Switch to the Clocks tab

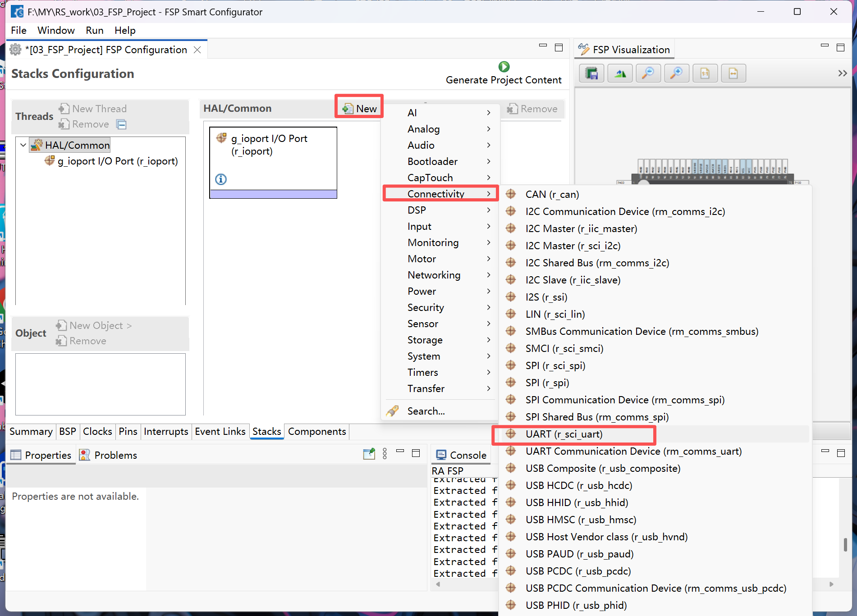point(97,432)
